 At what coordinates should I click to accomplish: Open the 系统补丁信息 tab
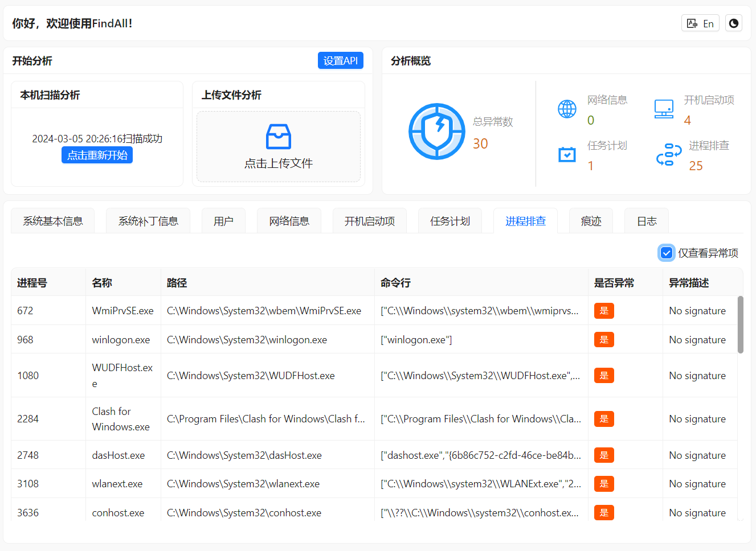148,221
